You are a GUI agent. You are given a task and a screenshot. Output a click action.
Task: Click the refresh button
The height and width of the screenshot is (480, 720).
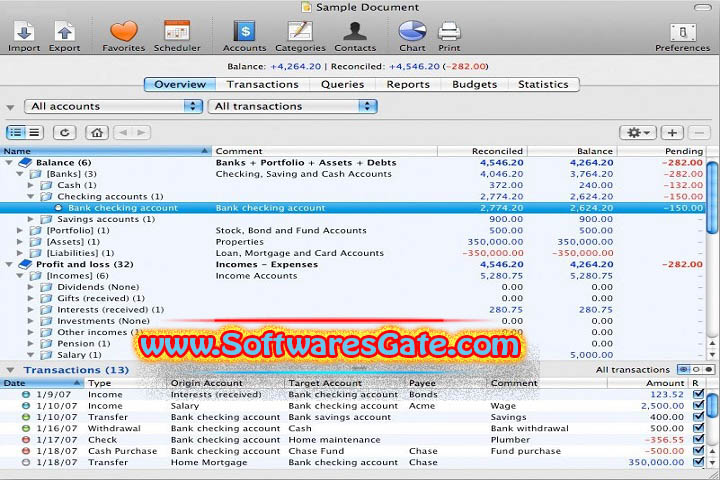coord(64,133)
